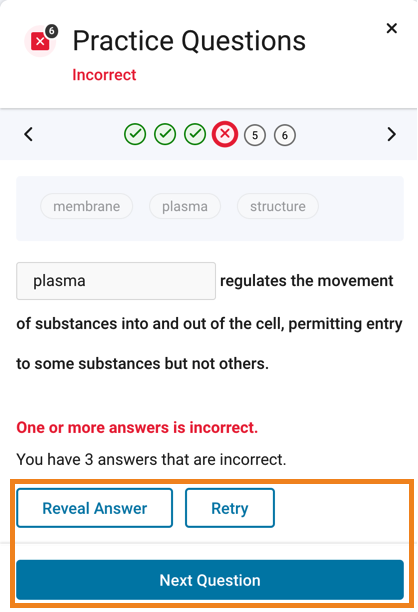Choose the "plasma" word chip in bank
The height and width of the screenshot is (612, 418).
click(x=185, y=206)
